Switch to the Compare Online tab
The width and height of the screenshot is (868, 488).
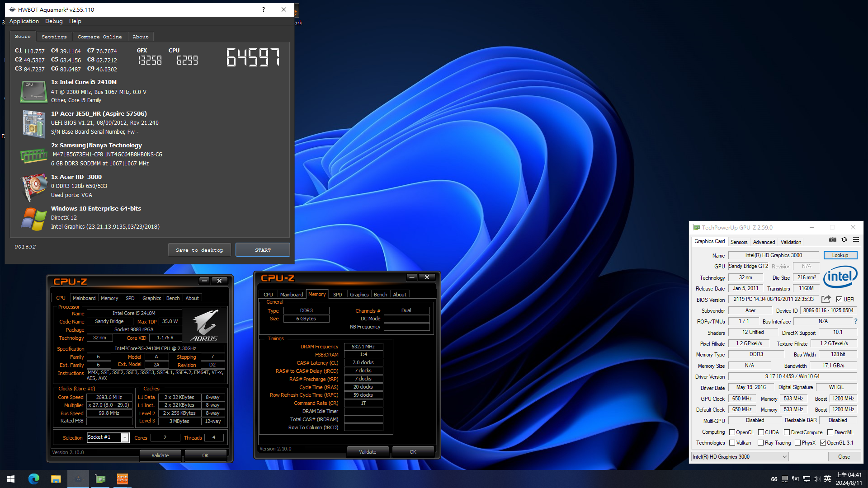[x=99, y=37]
